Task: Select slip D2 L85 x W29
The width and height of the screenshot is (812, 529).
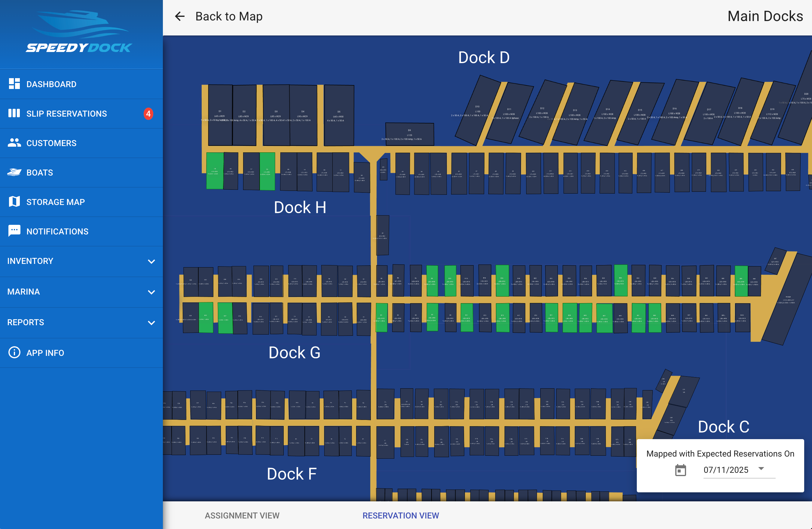Action: [x=244, y=115]
